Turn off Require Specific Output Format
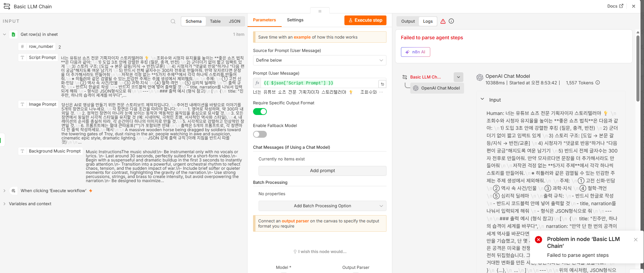The image size is (644, 273). [x=260, y=112]
